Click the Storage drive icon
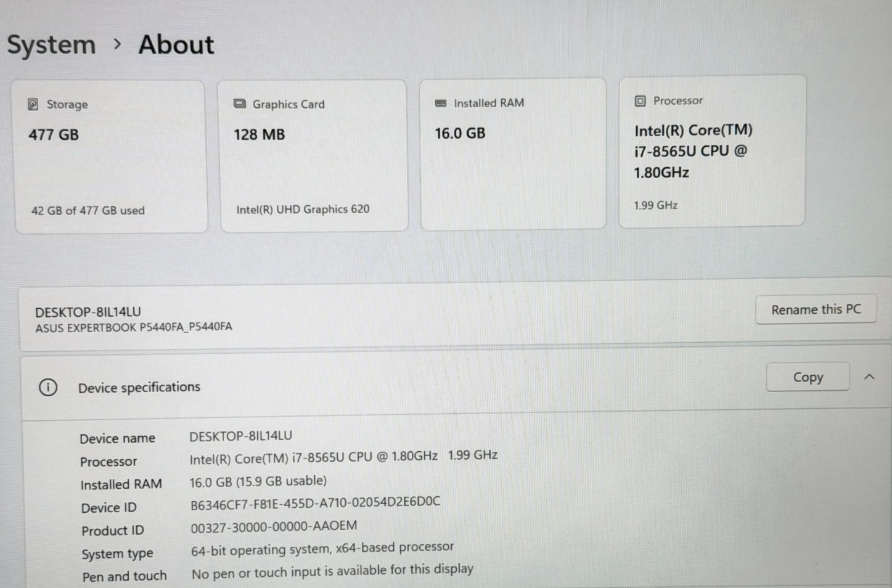The width and height of the screenshot is (892, 588). click(x=33, y=104)
